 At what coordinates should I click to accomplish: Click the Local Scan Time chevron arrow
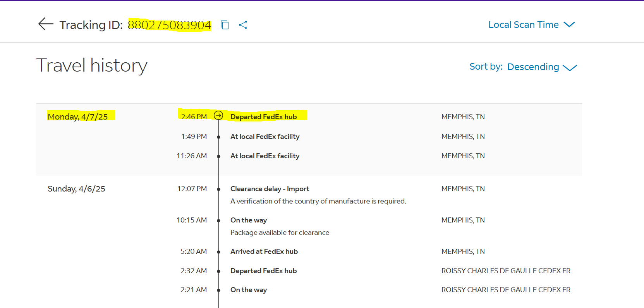(x=569, y=24)
